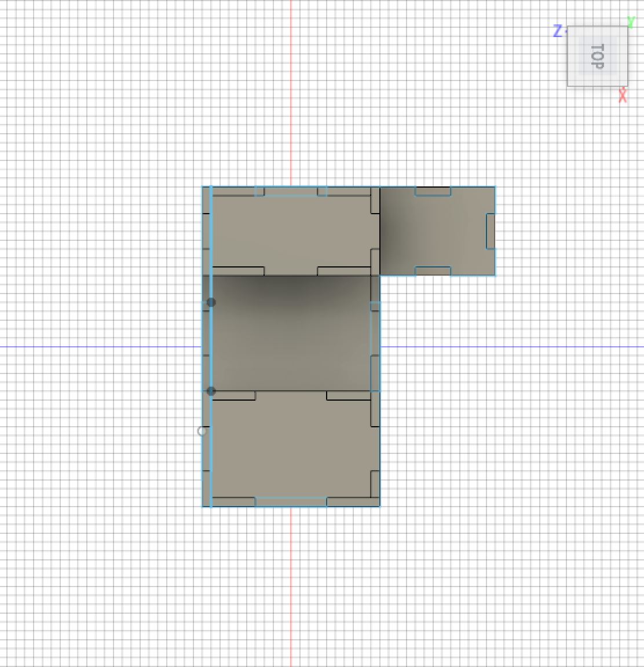The image size is (644, 667).
Task: Select the upper dark sketch point on model
Action: click(211, 302)
